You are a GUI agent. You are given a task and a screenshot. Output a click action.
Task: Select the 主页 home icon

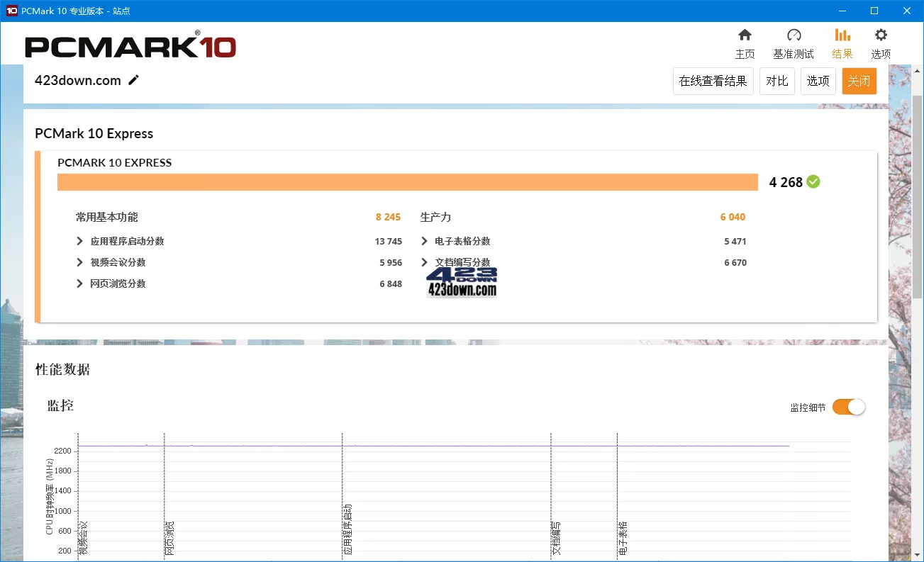[745, 34]
